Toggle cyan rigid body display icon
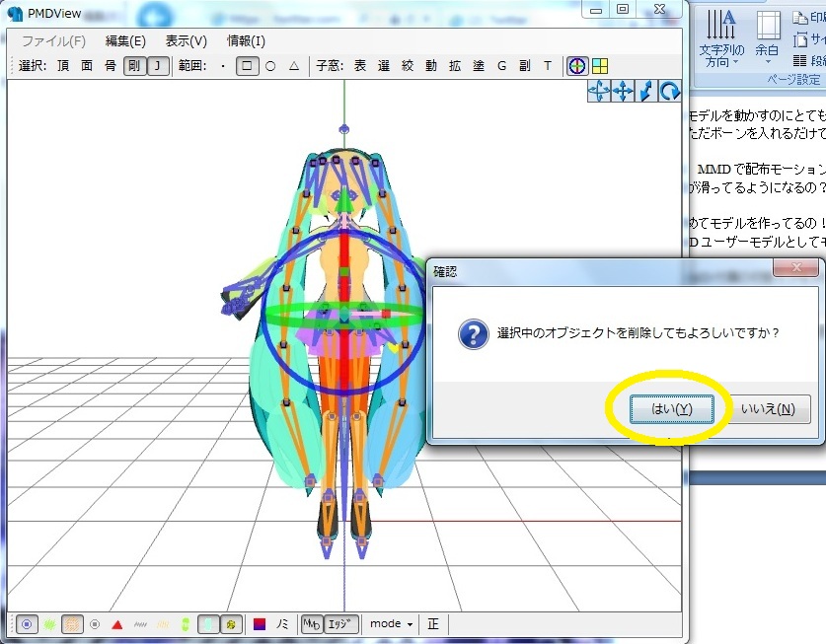This screenshot has height=644, width=826. (208, 624)
